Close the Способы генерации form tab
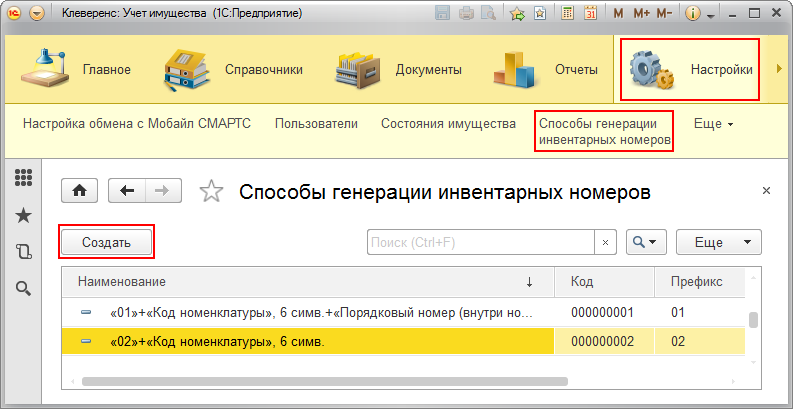Screen dimensions: 793x409 [x=766, y=191]
